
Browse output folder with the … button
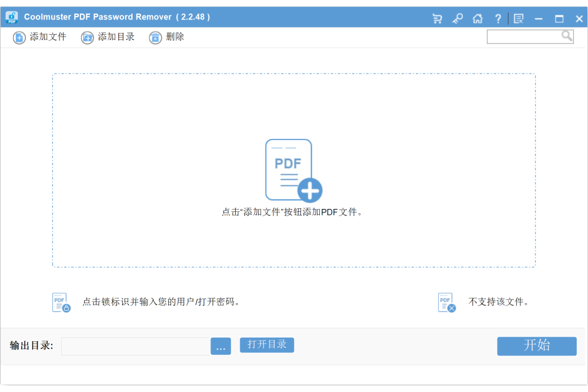(x=220, y=347)
